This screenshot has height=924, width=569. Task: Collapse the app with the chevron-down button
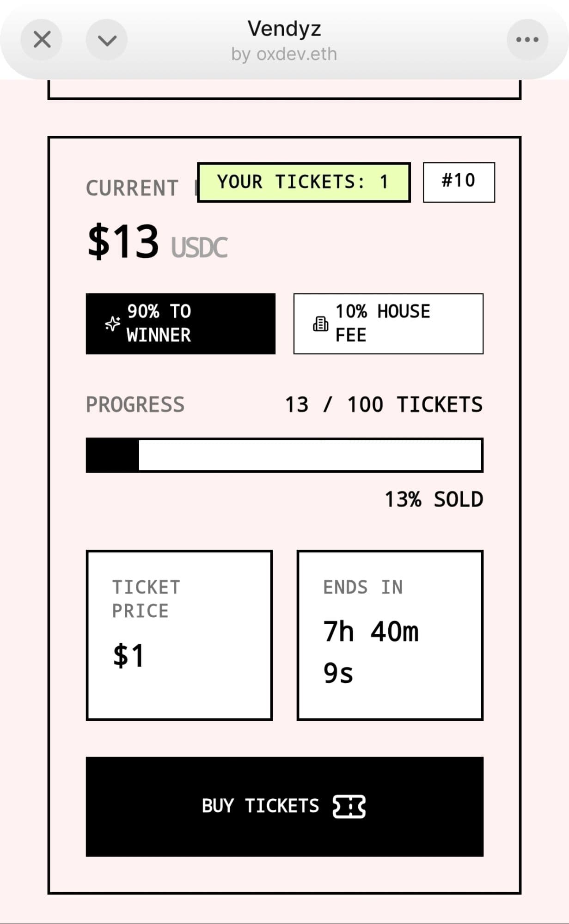[107, 40]
